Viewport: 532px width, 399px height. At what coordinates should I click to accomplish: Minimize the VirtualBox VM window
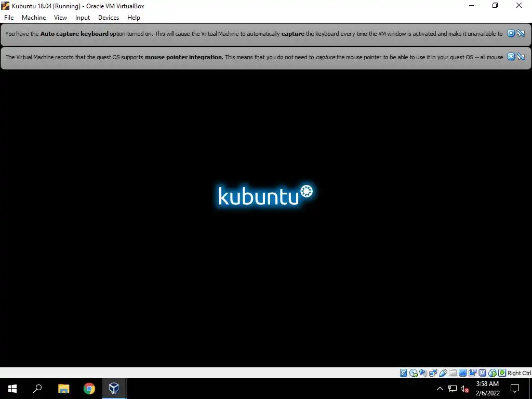pos(472,5)
